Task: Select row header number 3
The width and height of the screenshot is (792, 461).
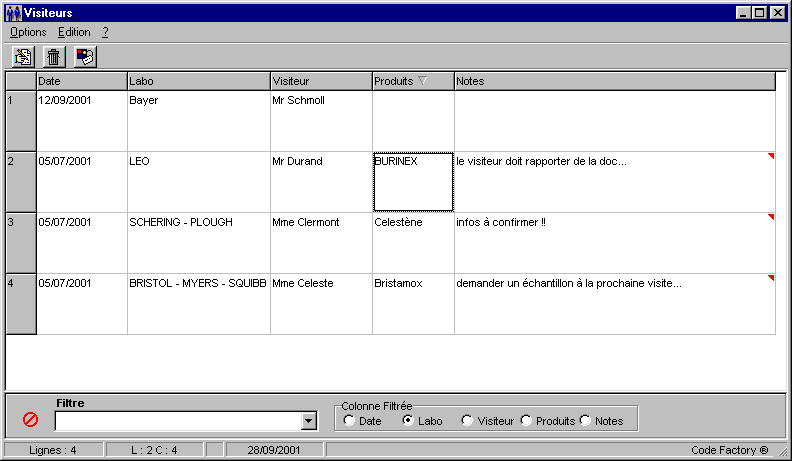Action: click(x=21, y=243)
